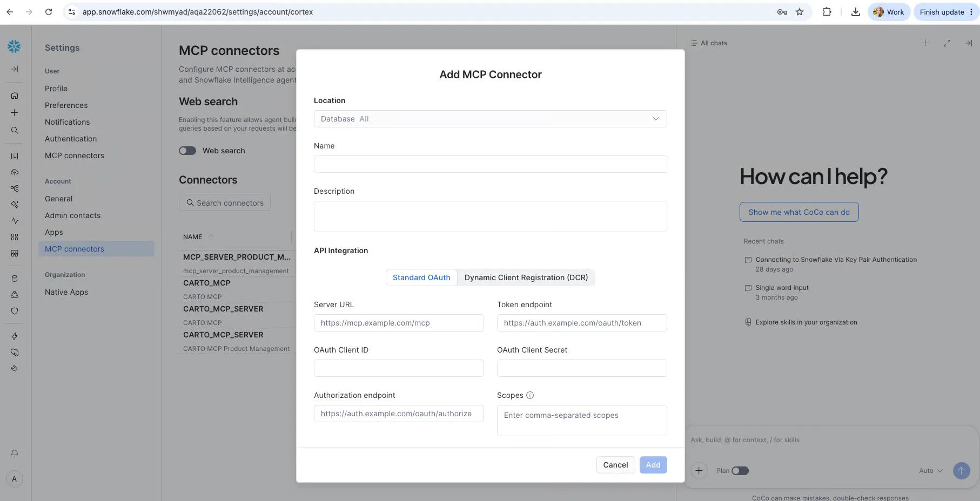The width and height of the screenshot is (980, 501).
Task: Click the send arrow button in the chat
Action: point(961,471)
